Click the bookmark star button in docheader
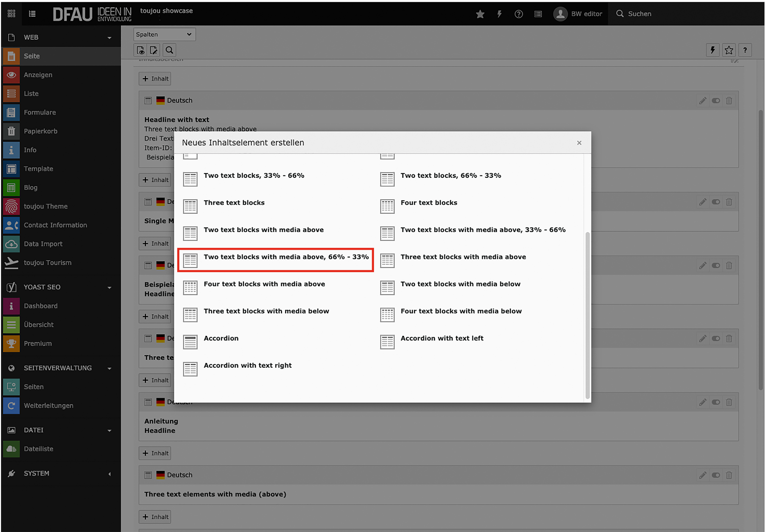The image size is (765, 532). pyautogui.click(x=729, y=50)
